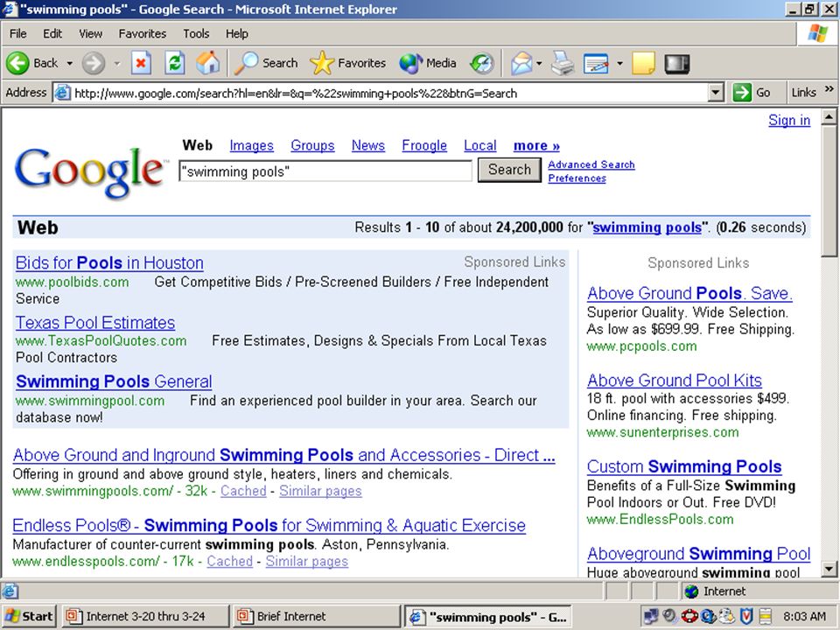840x630 pixels.
Task: Open the 'Texas Pool Estimates' link
Action: pos(95,323)
